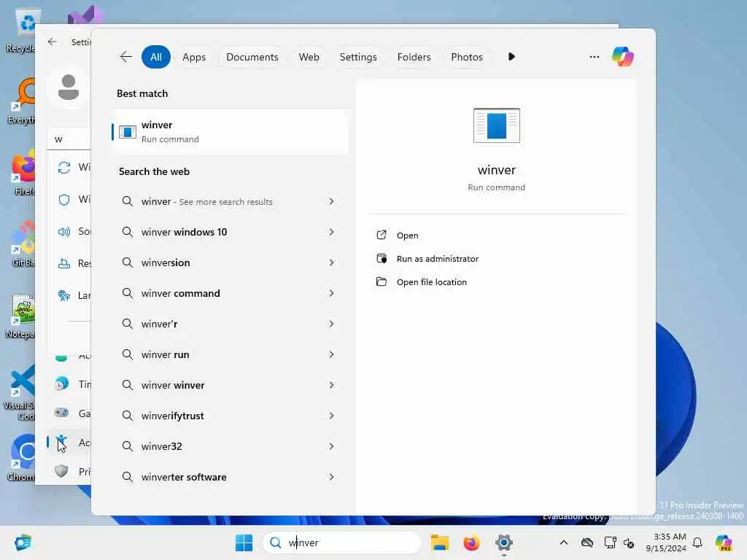
Task: Select Accessibility icon in Settings sidebar
Action: pyautogui.click(x=61, y=442)
